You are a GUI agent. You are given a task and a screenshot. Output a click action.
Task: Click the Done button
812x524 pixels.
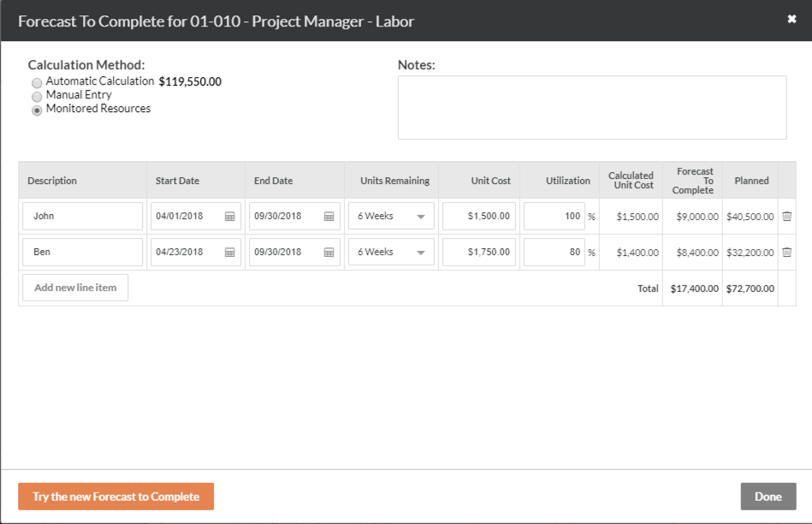pyautogui.click(x=768, y=497)
